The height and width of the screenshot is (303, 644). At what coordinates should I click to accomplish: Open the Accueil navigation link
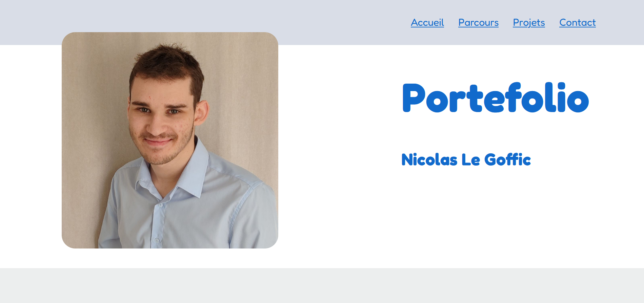pyautogui.click(x=427, y=22)
